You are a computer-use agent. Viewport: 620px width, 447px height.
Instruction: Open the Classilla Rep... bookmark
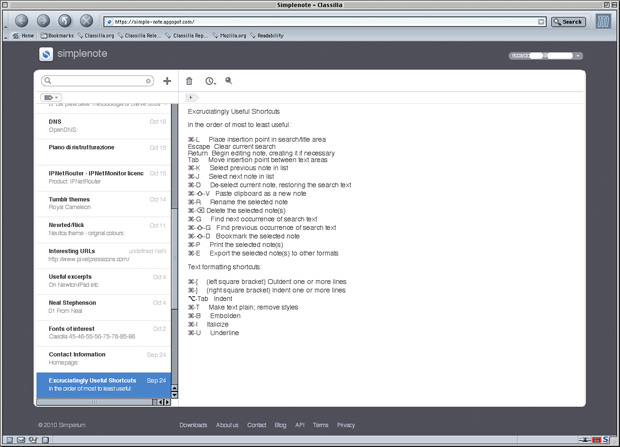click(x=187, y=36)
